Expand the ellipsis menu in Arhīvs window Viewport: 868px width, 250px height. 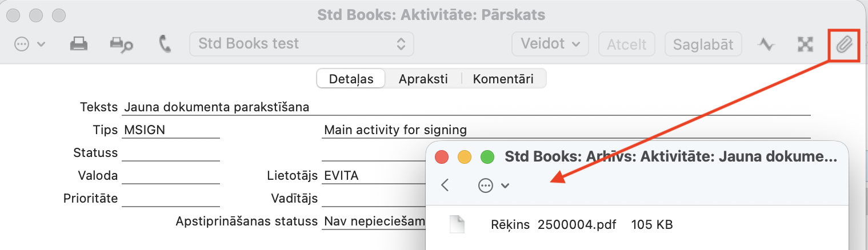(x=493, y=185)
